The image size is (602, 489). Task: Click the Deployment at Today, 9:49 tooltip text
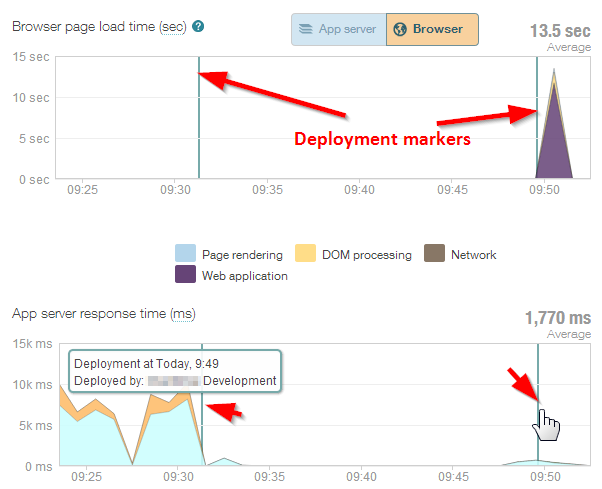[x=146, y=363]
